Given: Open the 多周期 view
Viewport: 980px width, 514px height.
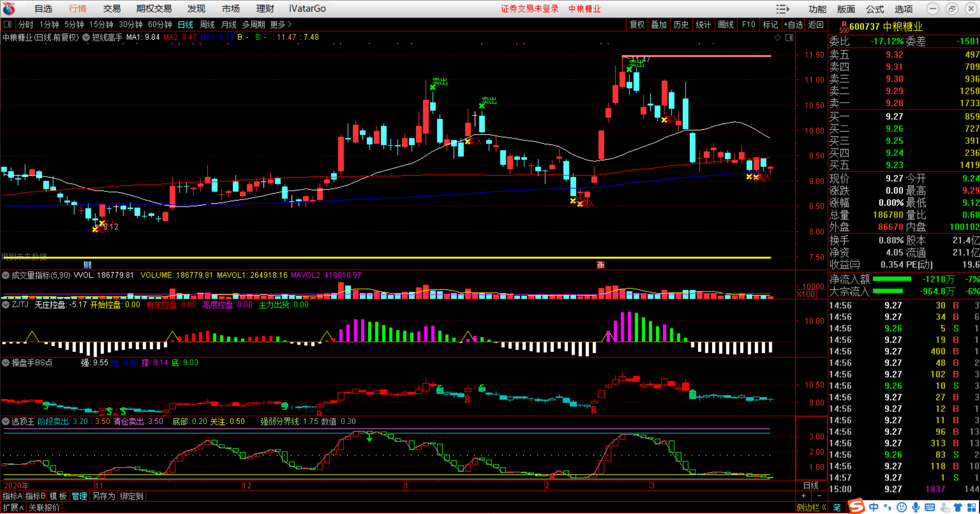Looking at the screenshot, I should (253, 25).
